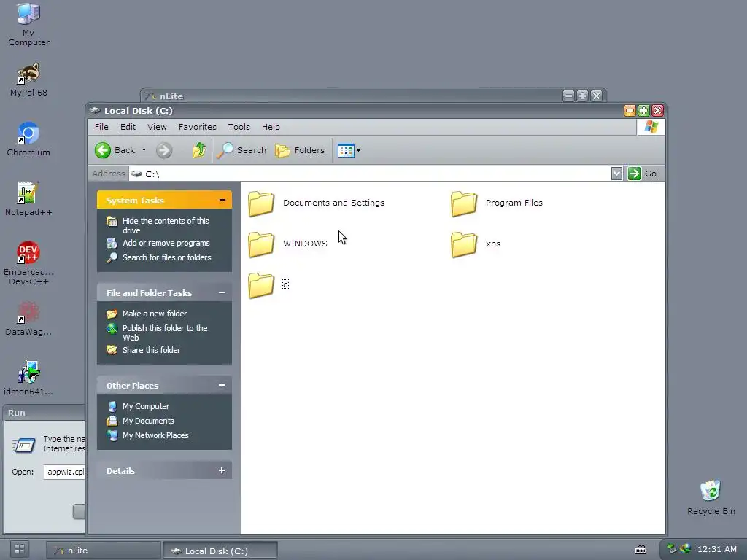Minimize the Local Disk (C:) window

pyautogui.click(x=630, y=111)
